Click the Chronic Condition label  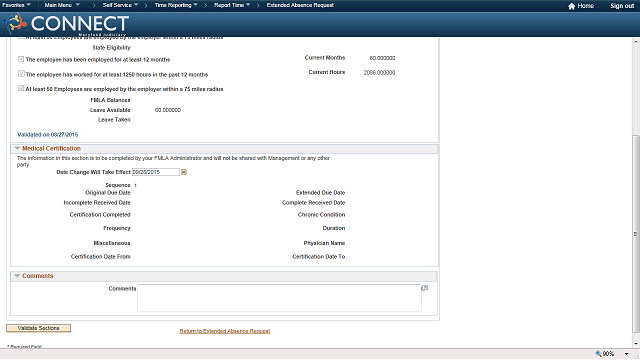tap(321, 214)
